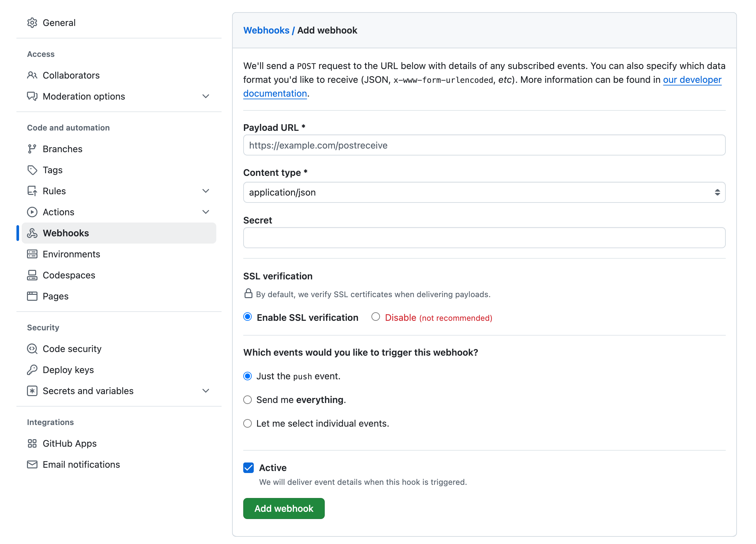Click the Tags label icon
The width and height of the screenshot is (756, 544).
click(x=32, y=170)
